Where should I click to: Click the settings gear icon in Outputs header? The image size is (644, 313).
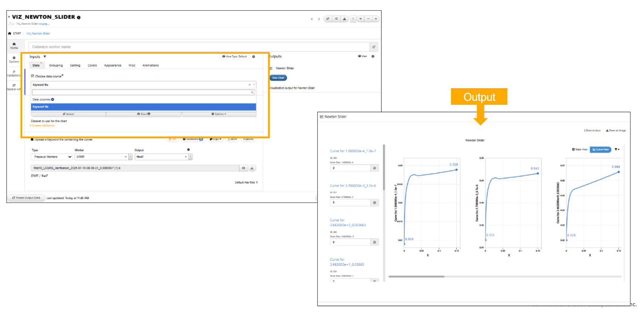(x=373, y=56)
